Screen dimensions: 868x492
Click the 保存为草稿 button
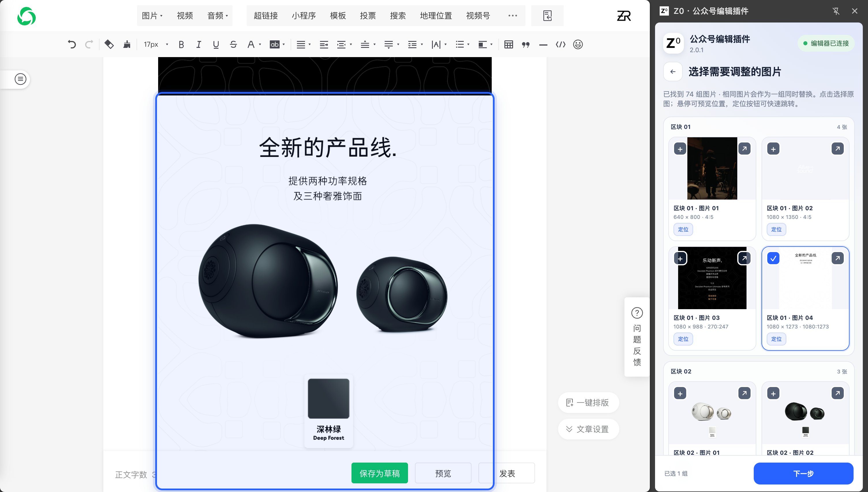point(379,473)
